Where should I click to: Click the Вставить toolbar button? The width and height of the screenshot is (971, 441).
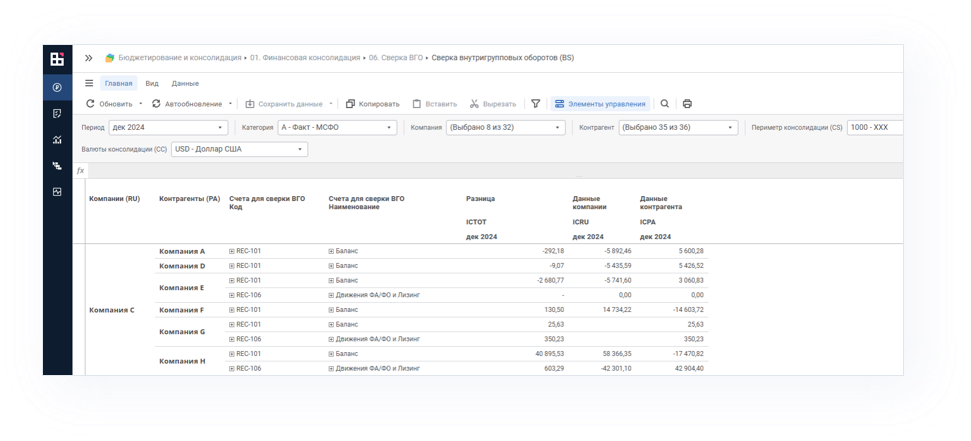435,104
